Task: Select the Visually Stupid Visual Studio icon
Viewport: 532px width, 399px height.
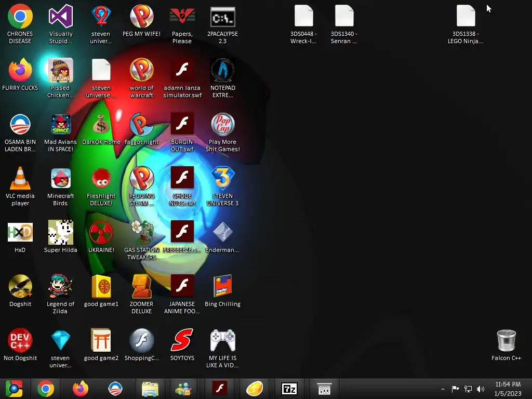Action: pyautogui.click(x=60, y=24)
